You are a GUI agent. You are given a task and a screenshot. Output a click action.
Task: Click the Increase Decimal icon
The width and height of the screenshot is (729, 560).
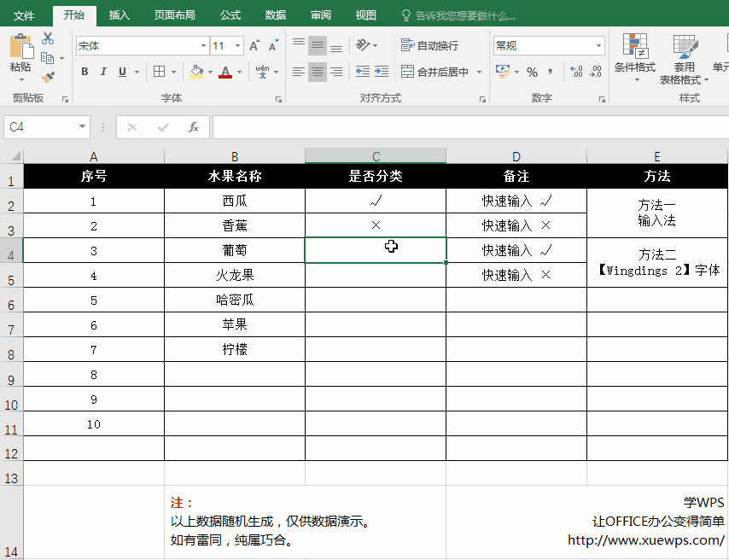[x=576, y=73]
